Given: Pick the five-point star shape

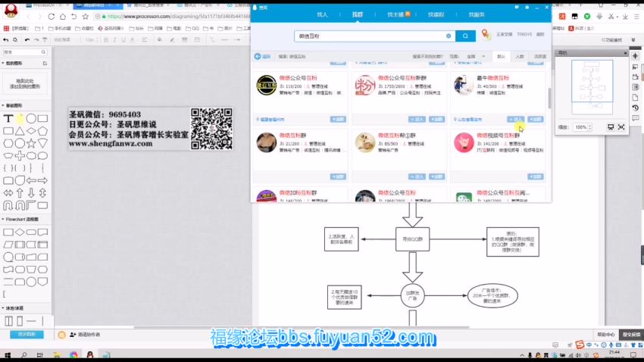Looking at the screenshot, I should 31,143.
